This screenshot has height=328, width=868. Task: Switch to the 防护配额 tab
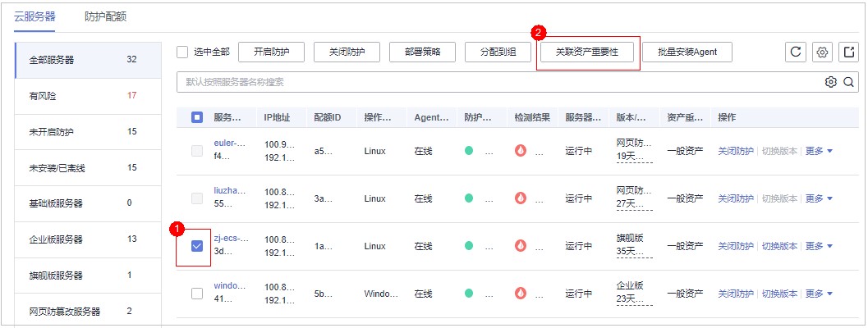click(x=105, y=16)
